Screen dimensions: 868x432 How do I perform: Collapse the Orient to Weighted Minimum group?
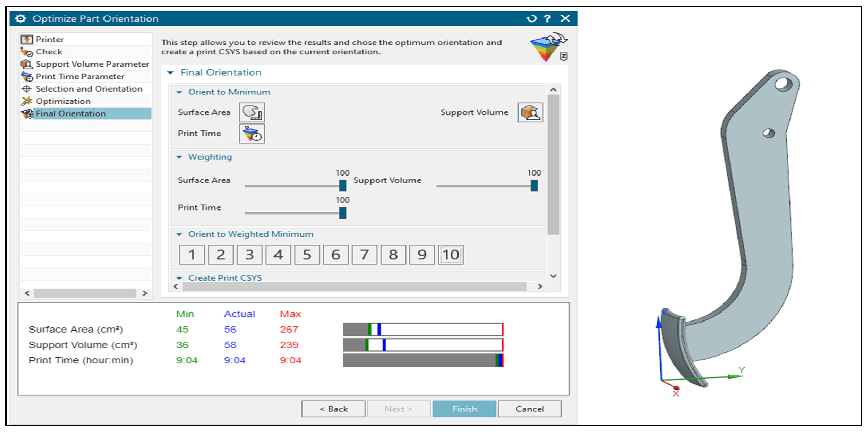click(x=179, y=234)
